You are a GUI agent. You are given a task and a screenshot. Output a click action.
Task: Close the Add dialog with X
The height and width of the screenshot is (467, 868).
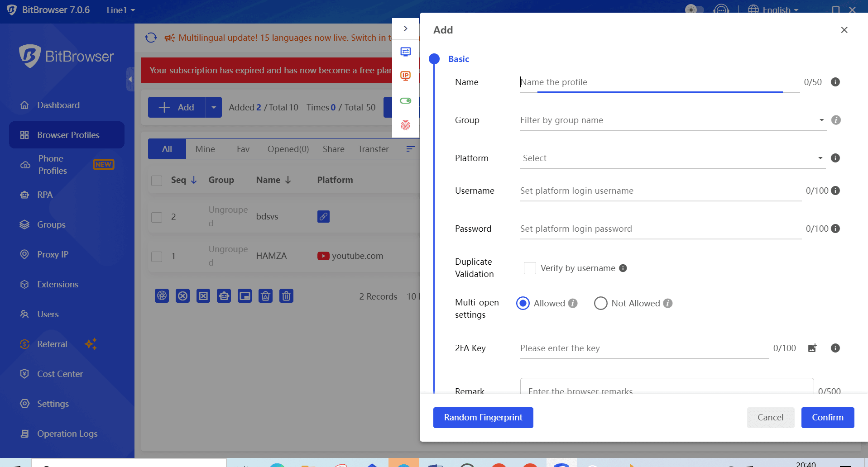point(844,30)
